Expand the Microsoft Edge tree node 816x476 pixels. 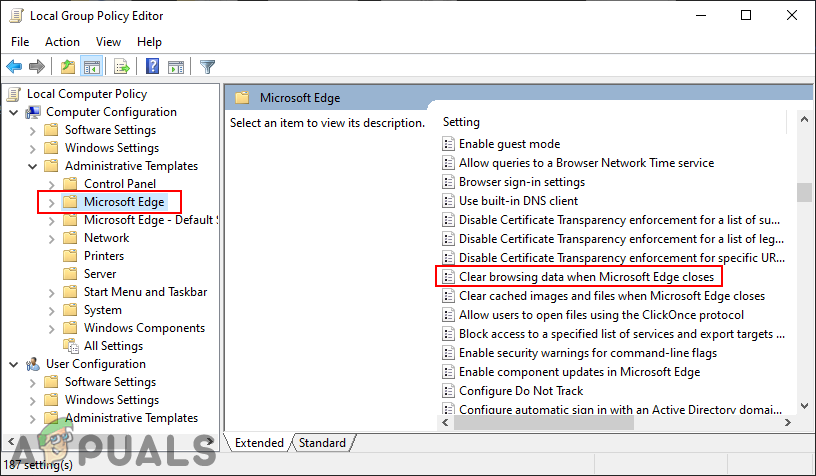point(52,202)
